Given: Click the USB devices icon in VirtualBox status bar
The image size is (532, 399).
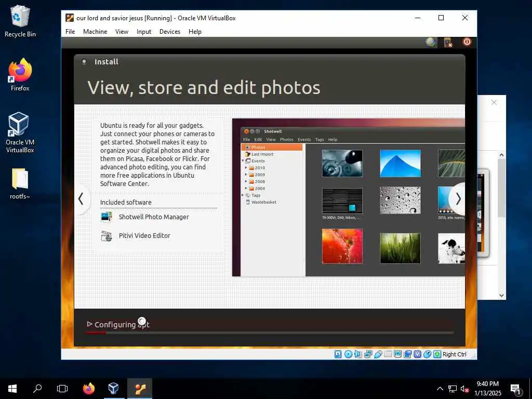Looking at the screenshot, I should coord(378,354).
